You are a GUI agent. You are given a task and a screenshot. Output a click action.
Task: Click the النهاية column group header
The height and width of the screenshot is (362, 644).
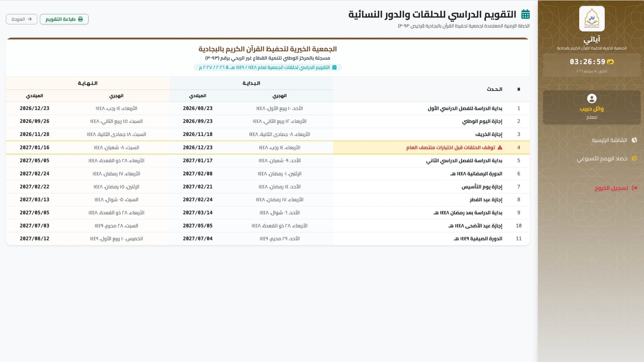click(x=88, y=83)
